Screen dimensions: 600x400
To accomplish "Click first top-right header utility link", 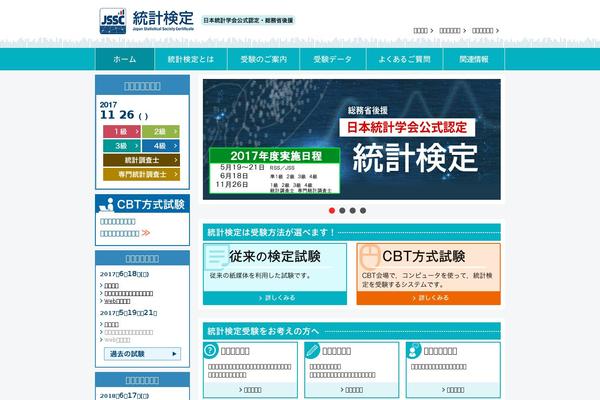I will 423,31.
